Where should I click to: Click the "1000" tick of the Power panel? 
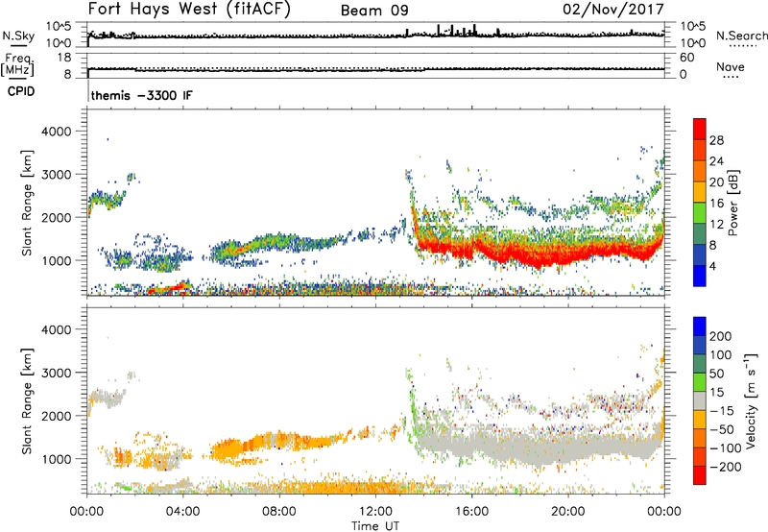coord(57,260)
